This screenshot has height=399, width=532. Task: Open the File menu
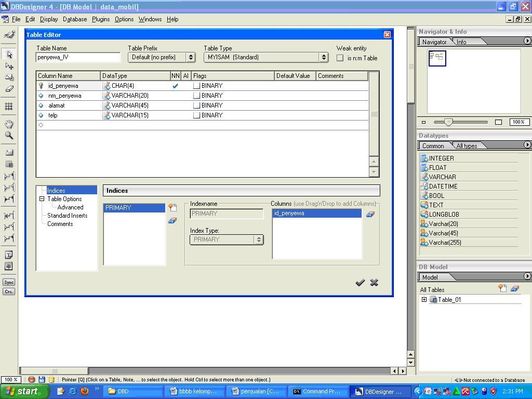click(16, 19)
